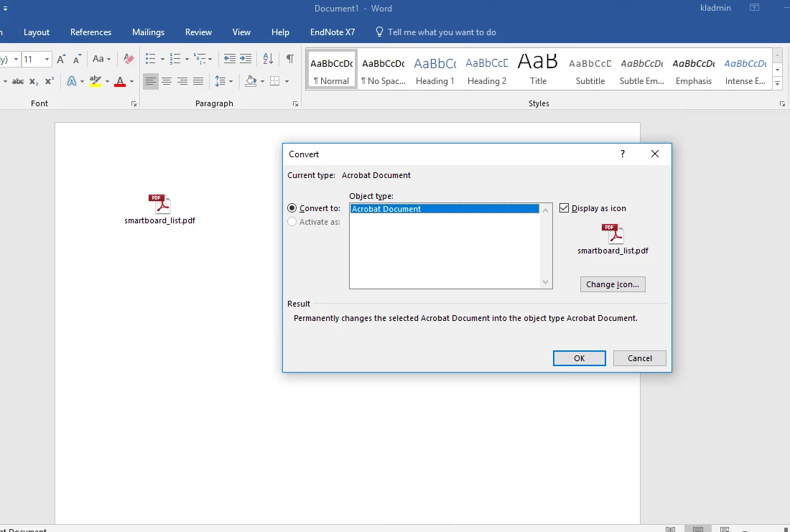The image size is (790, 532).
Task: Clear all formatting eraser icon
Action: coord(129,59)
